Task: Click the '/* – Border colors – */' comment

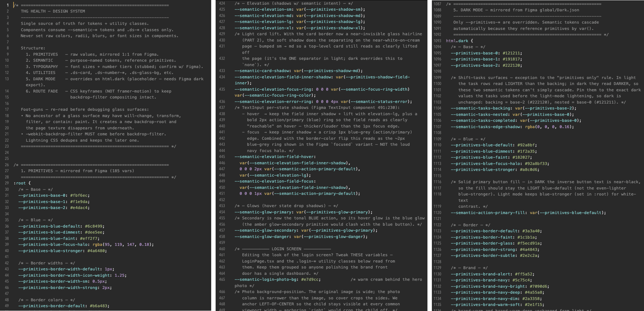Action: pyautogui.click(x=47, y=300)
